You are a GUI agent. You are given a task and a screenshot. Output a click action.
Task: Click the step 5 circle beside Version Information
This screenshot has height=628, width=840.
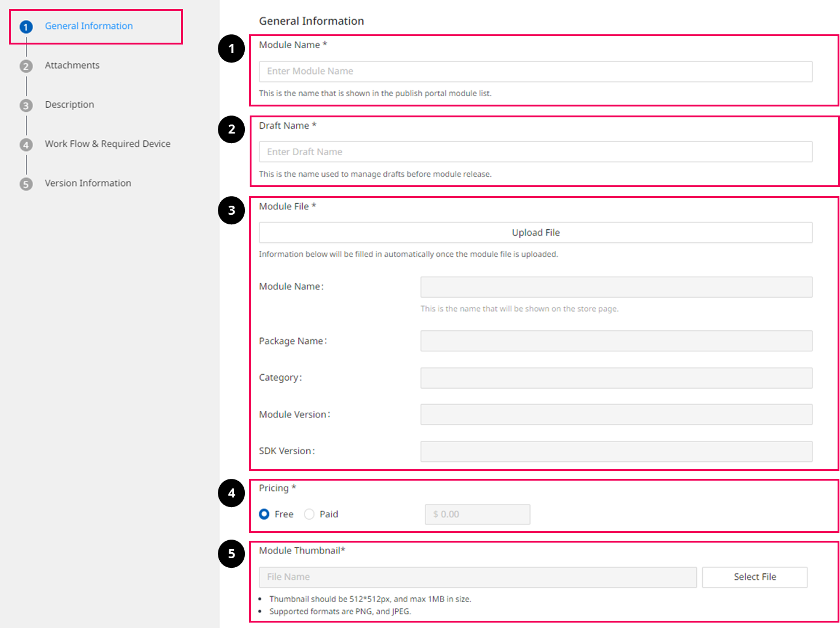tap(26, 183)
